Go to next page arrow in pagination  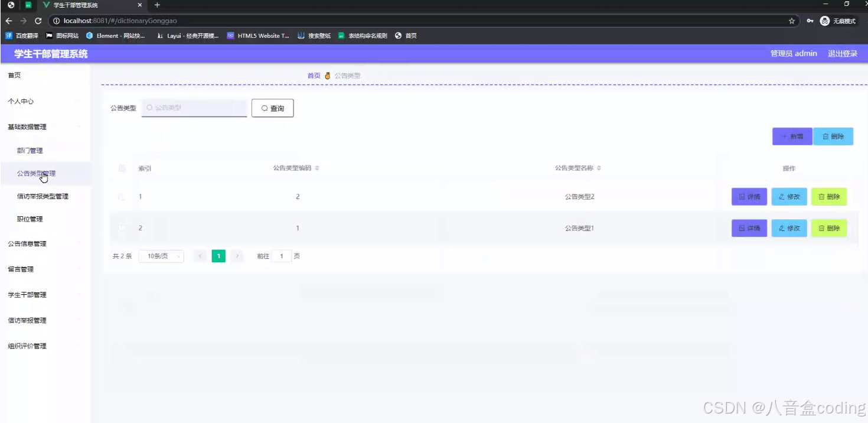237,256
